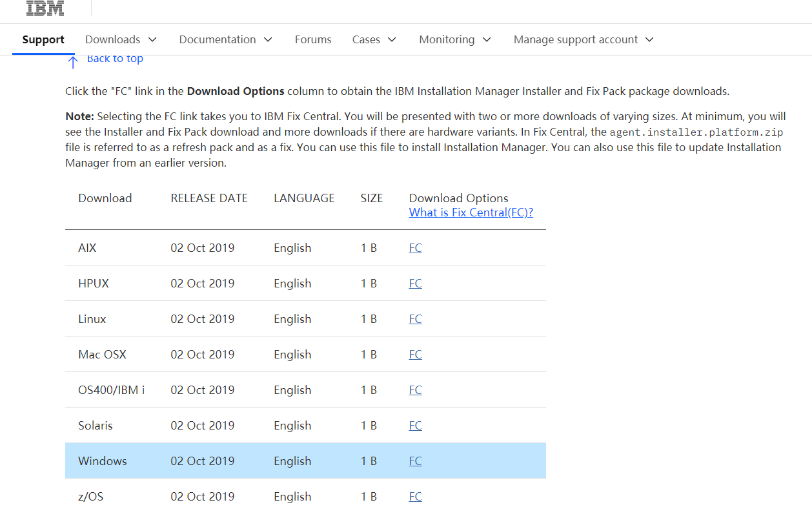This screenshot has height=529, width=812.
Task: Click the bold Note: label
Action: (80, 117)
